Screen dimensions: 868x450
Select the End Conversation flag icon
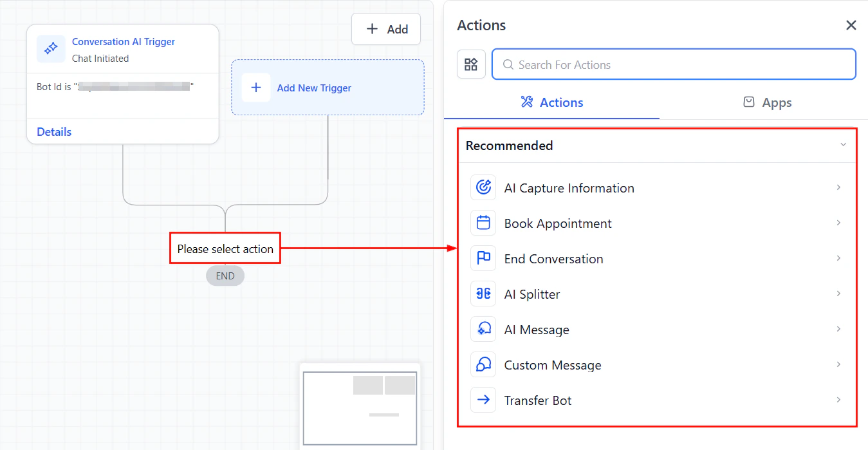(483, 258)
